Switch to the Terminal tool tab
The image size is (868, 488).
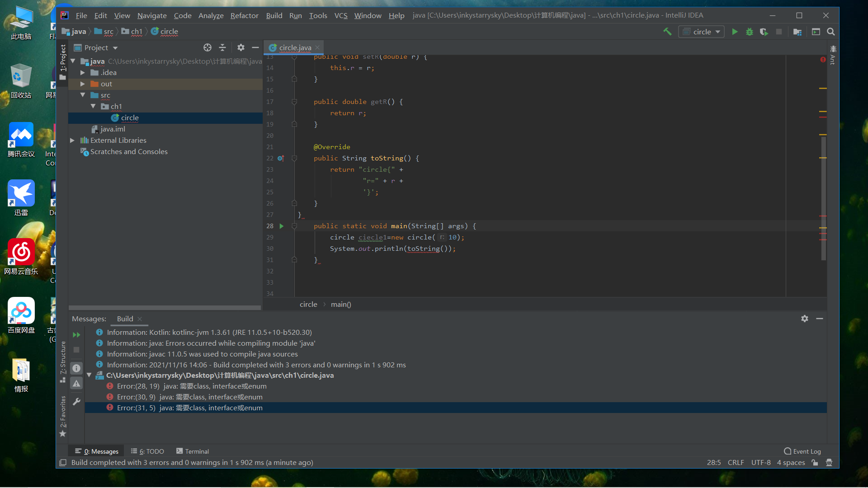click(193, 451)
